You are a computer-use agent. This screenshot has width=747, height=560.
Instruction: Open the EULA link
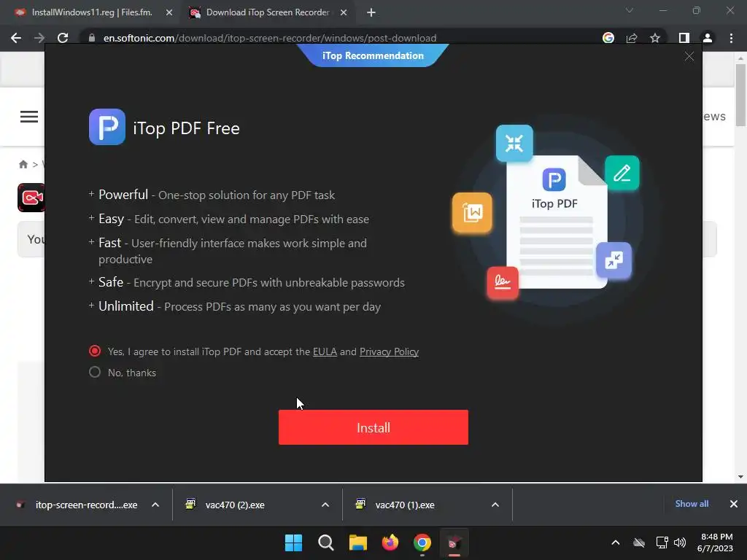pyautogui.click(x=325, y=351)
